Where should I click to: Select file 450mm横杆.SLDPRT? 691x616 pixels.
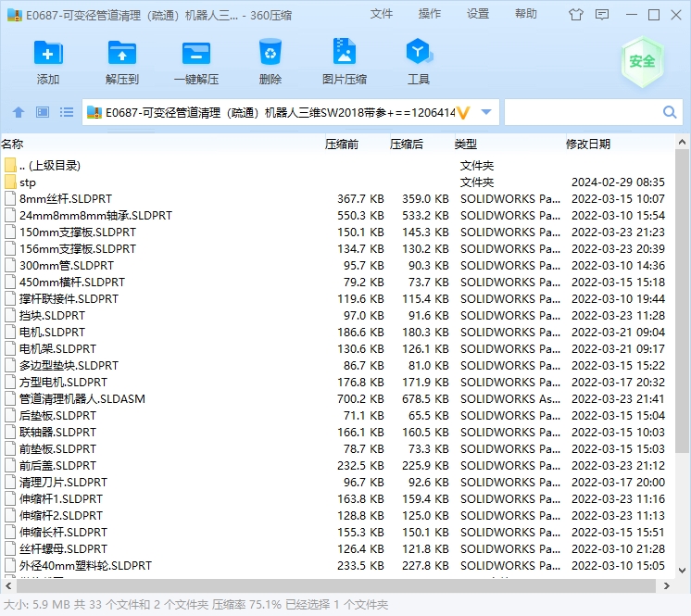tap(72, 282)
